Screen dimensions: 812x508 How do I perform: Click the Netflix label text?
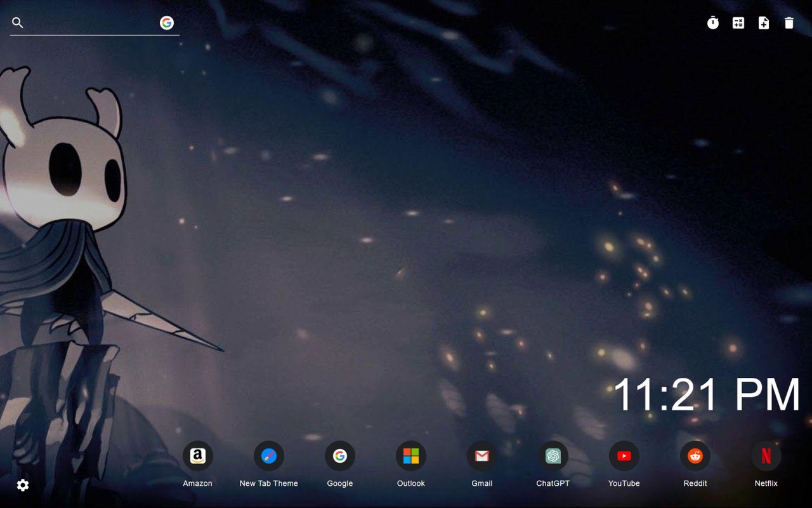click(766, 483)
